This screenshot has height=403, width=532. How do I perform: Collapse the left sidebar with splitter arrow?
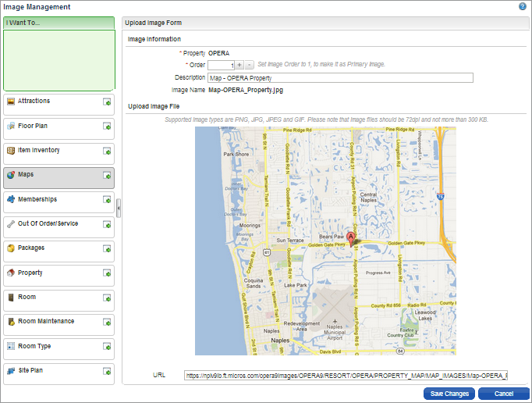[x=119, y=207]
